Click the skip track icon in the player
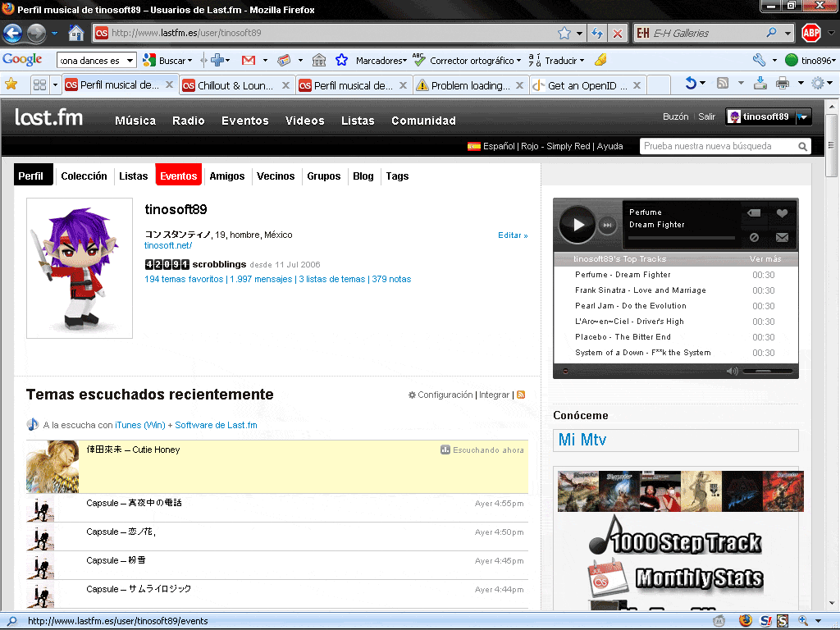 pyautogui.click(x=608, y=225)
